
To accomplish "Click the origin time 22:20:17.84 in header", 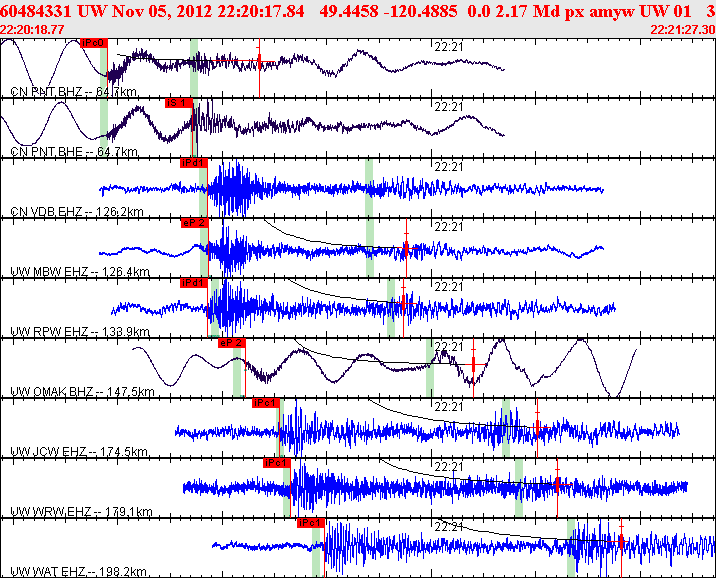I will (261, 11).
